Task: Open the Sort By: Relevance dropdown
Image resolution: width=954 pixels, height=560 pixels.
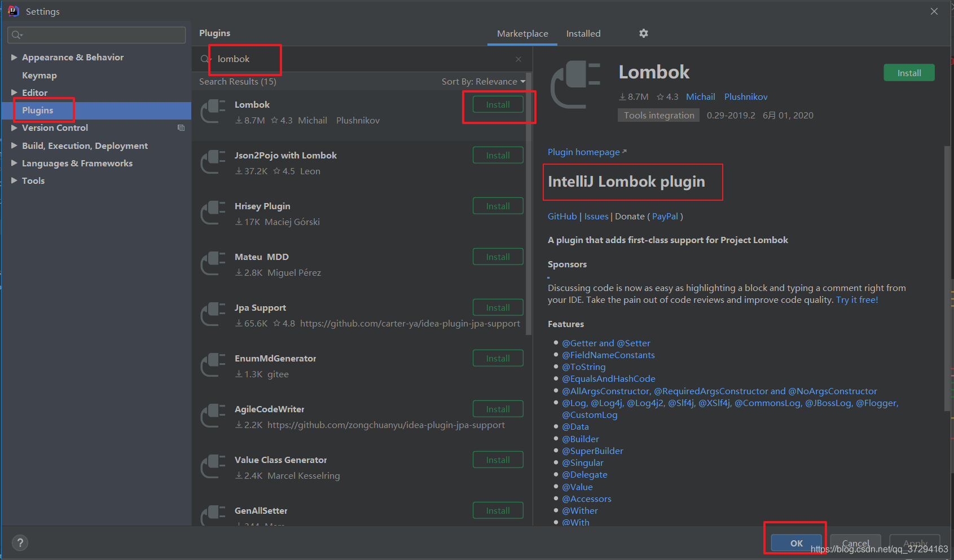Action: 483,82
